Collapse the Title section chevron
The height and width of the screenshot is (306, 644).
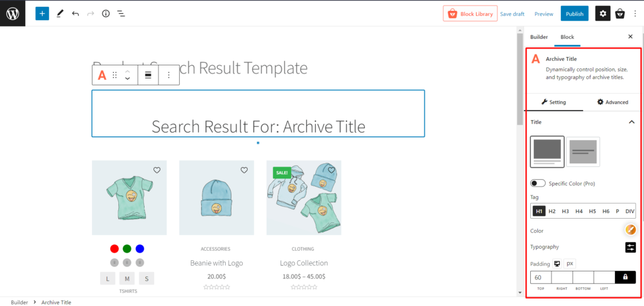pos(631,122)
